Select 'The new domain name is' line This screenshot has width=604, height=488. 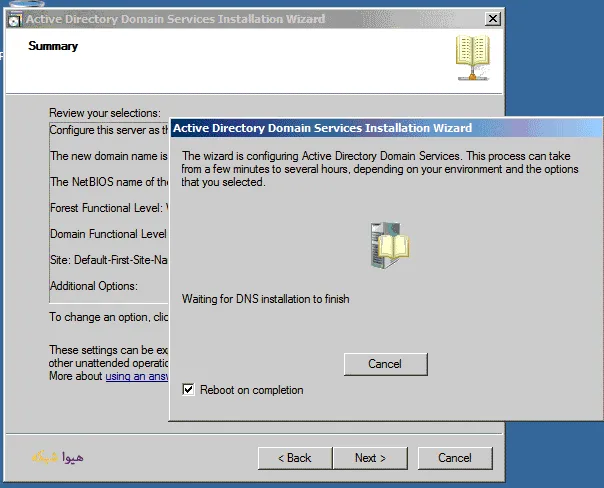(109, 156)
